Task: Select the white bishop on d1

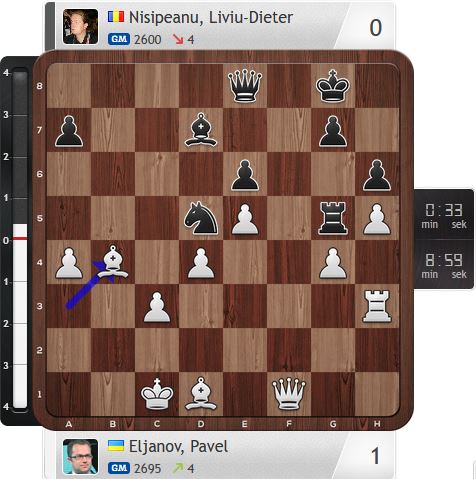Action: tap(201, 394)
